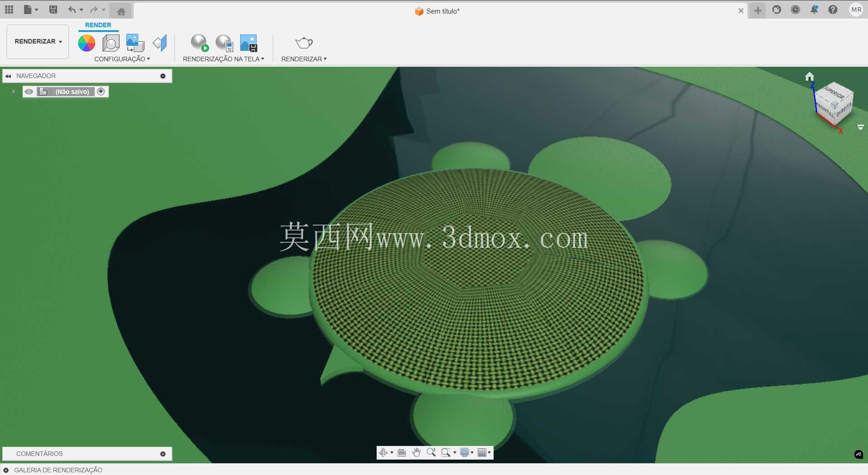The height and width of the screenshot is (475, 868).
Task: Close the Sem título document tab
Action: point(741,10)
